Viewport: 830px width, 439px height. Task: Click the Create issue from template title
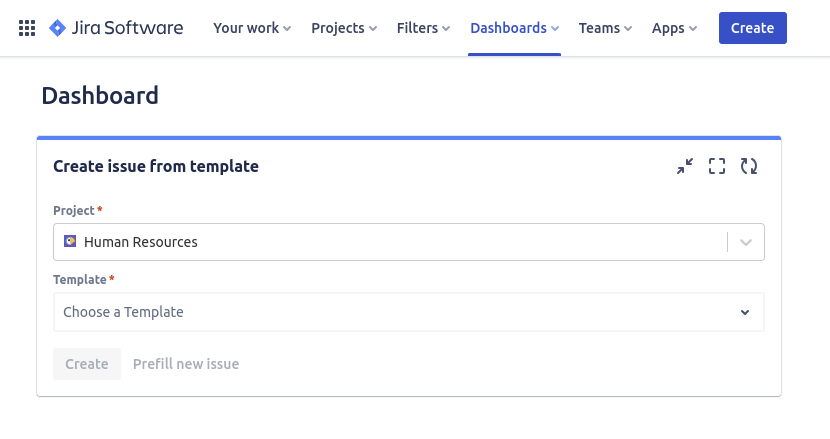[x=156, y=166]
